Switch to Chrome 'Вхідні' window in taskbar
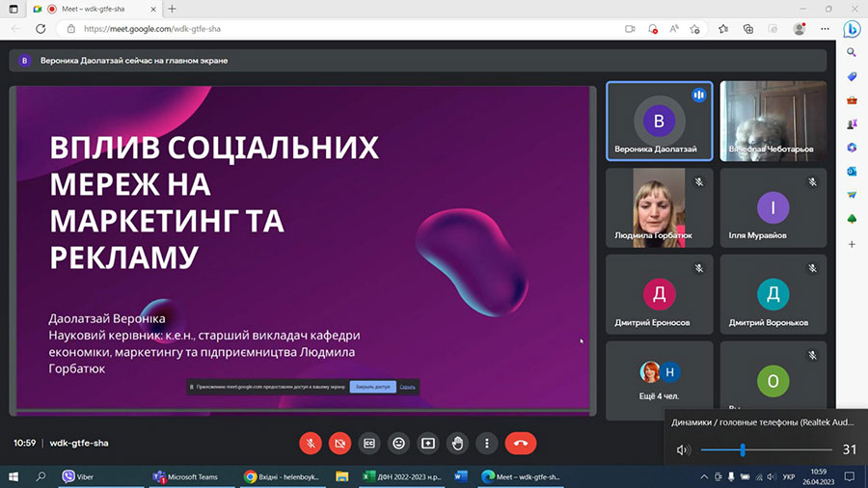 click(x=283, y=476)
